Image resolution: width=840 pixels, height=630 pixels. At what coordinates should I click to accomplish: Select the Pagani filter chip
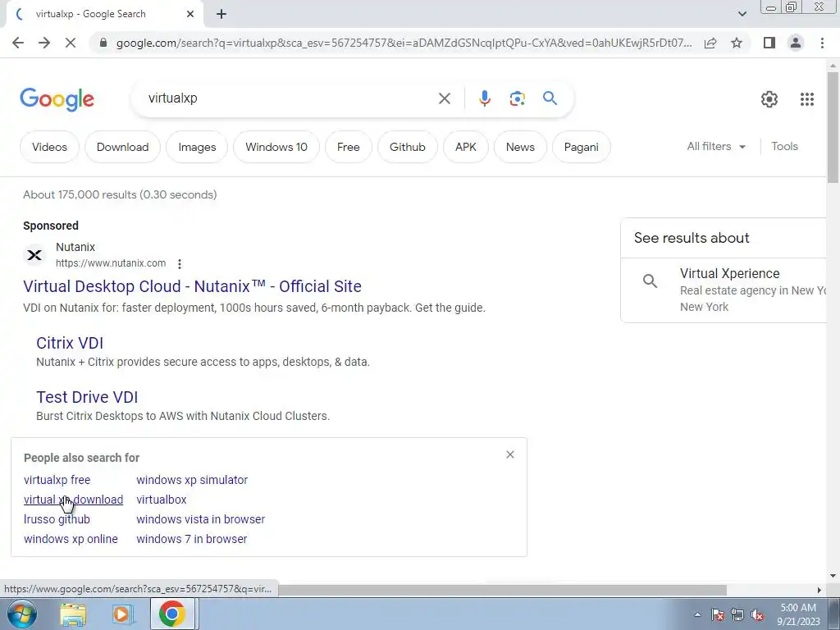pyautogui.click(x=582, y=147)
